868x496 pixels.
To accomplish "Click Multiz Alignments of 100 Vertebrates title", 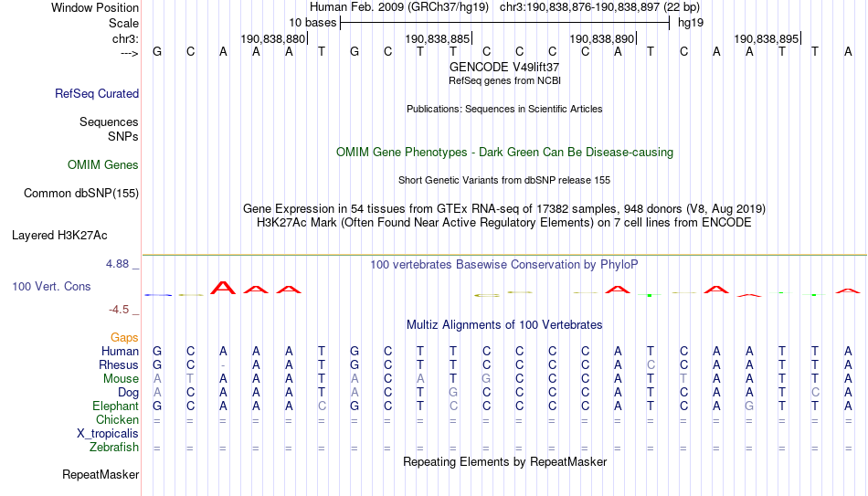I will point(504,325).
